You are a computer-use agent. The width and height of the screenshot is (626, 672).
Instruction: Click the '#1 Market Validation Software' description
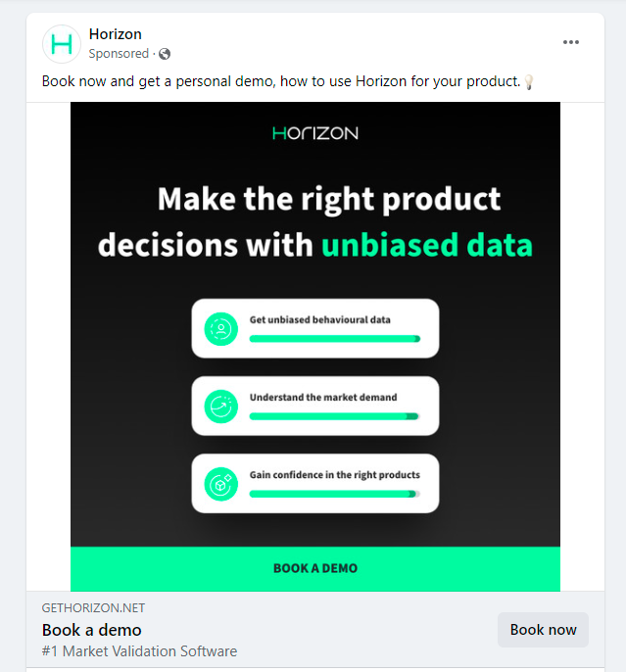coord(139,651)
